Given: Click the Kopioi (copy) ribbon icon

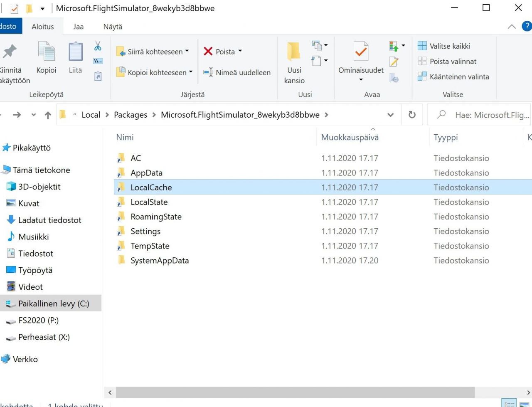Looking at the screenshot, I should click(x=46, y=52).
